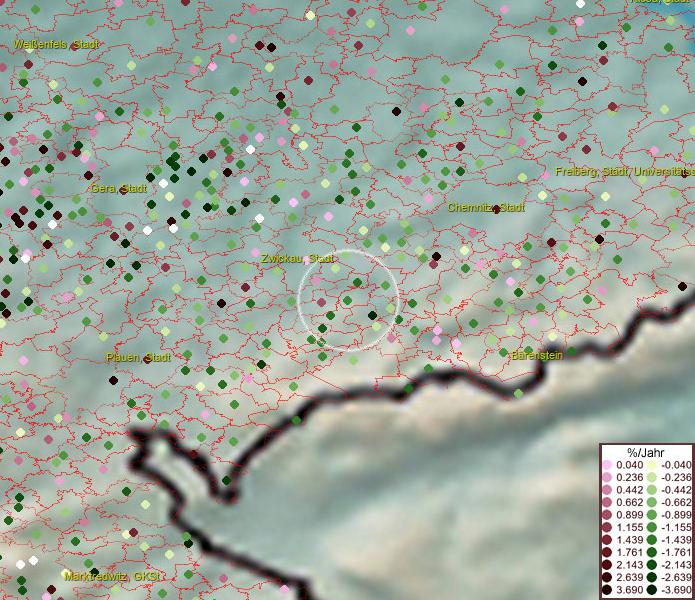Click the 2.143 legend value
Image resolution: width=695 pixels, height=600 pixels.
(x=629, y=565)
